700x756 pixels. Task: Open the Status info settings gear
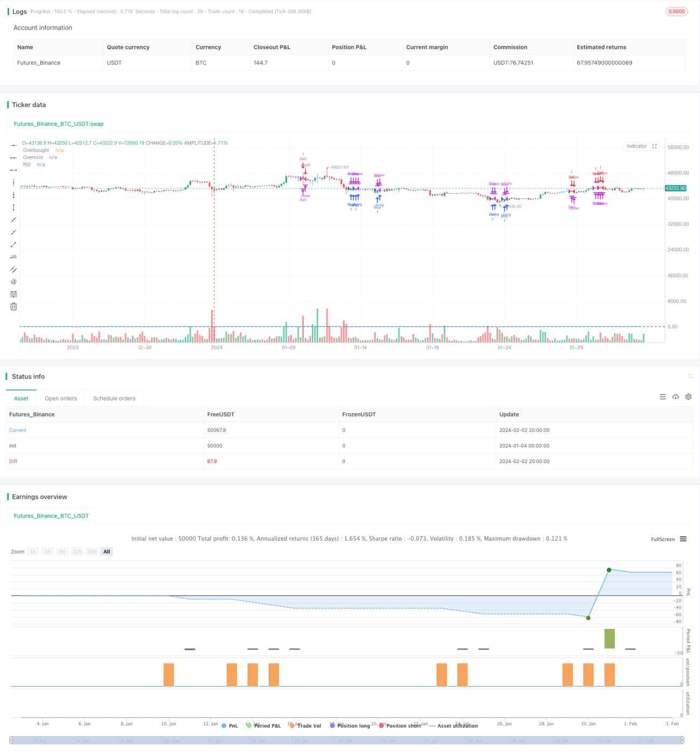pos(688,397)
